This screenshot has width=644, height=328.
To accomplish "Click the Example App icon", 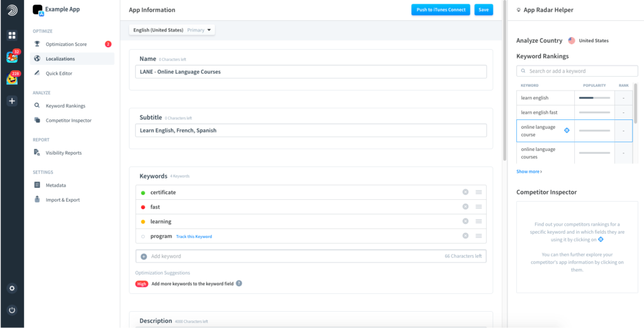I will 38,10.
